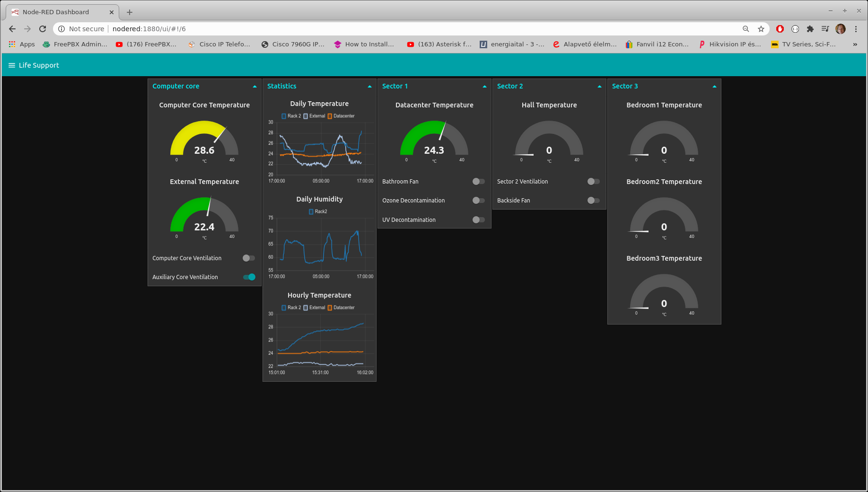Toggle Rack 2 series in Daily Temperature legend
This screenshot has height=492, width=868.
coord(291,116)
